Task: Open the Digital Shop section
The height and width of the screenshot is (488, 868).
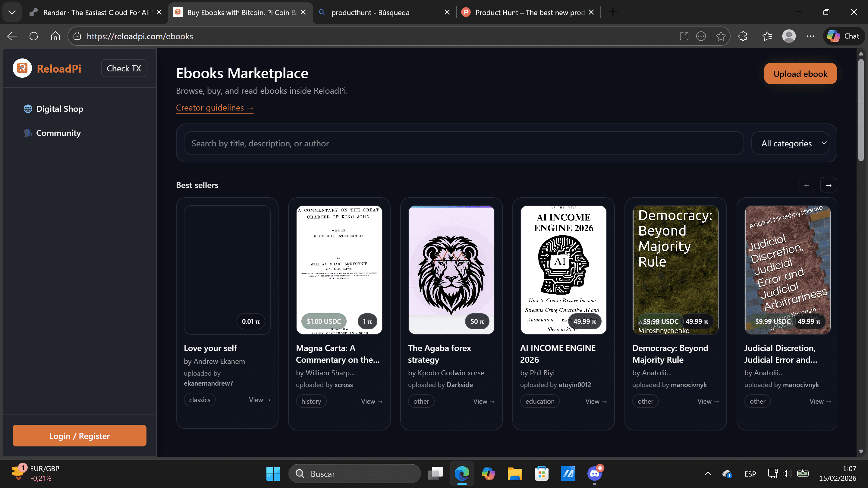Action: click(x=60, y=108)
